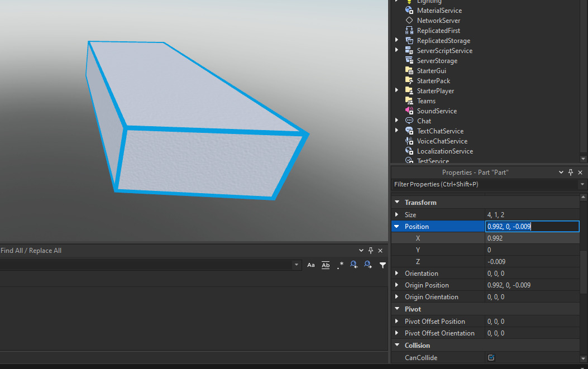This screenshot has width=588, height=369.
Task: Select the StarterGui folder icon
Action: [409, 70]
